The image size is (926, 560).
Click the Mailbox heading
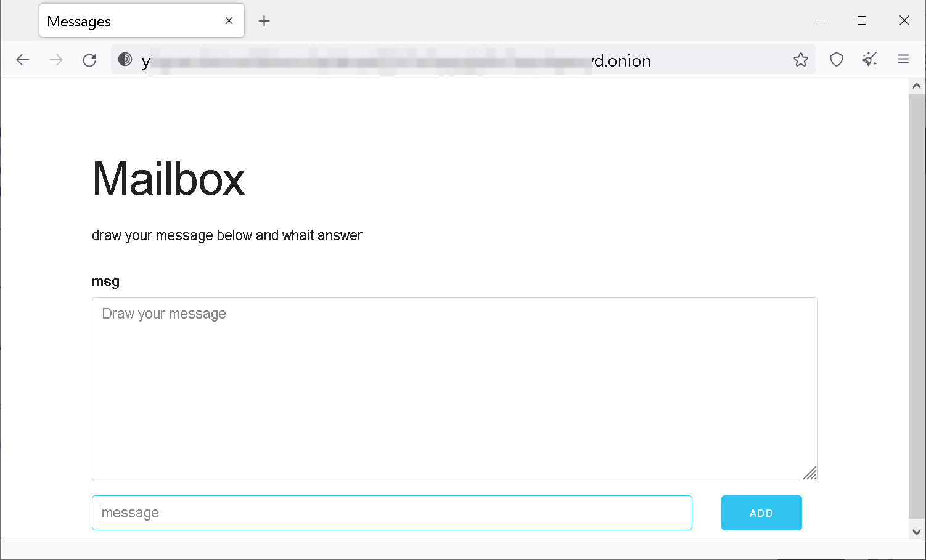pos(168,179)
